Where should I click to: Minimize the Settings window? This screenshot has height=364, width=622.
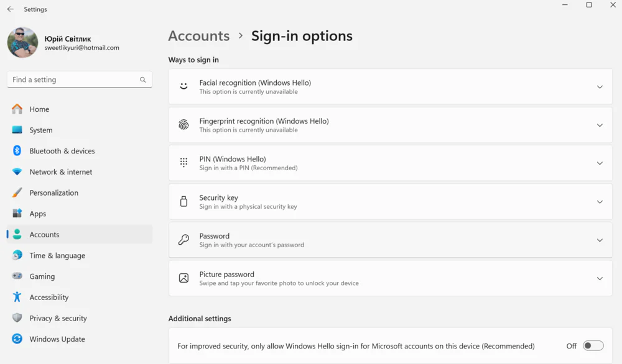[565, 5]
